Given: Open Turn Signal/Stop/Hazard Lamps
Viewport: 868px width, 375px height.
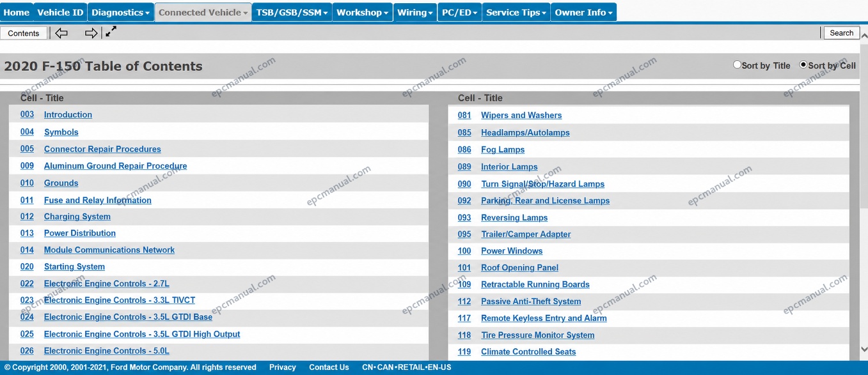Looking at the screenshot, I should pos(542,184).
